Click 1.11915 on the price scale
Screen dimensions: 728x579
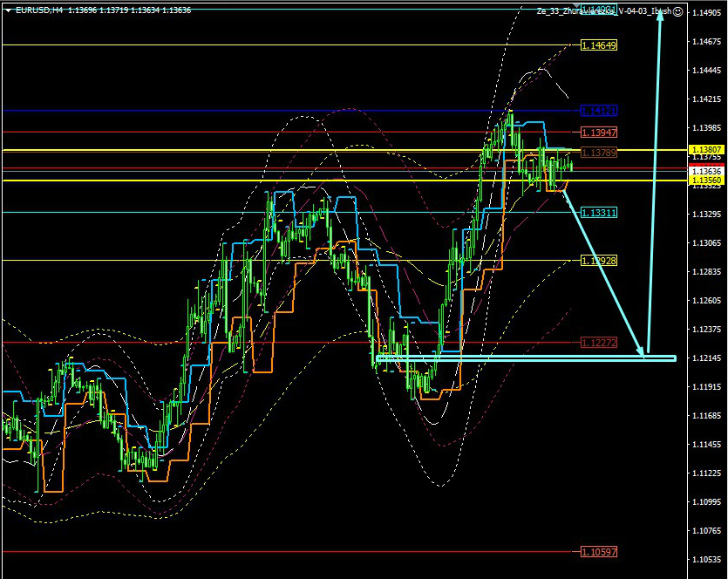707,387
